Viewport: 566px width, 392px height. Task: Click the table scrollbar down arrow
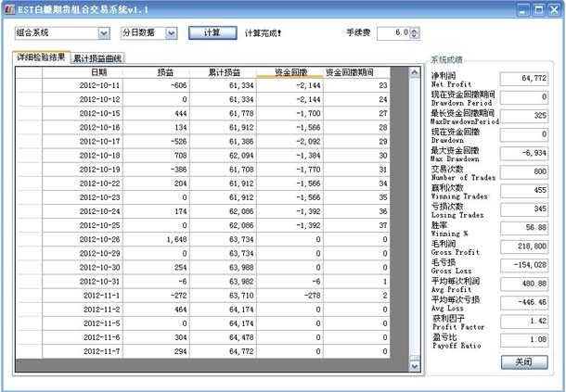tap(415, 367)
